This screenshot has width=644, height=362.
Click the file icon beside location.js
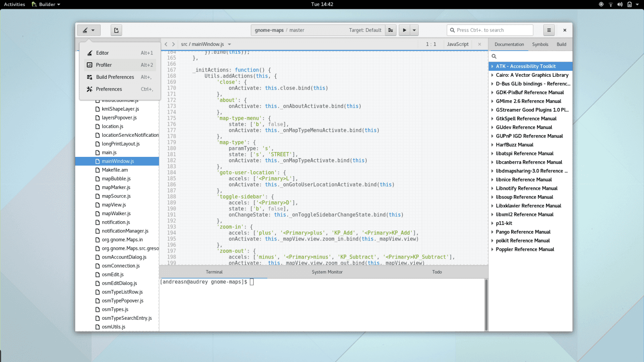click(97, 126)
